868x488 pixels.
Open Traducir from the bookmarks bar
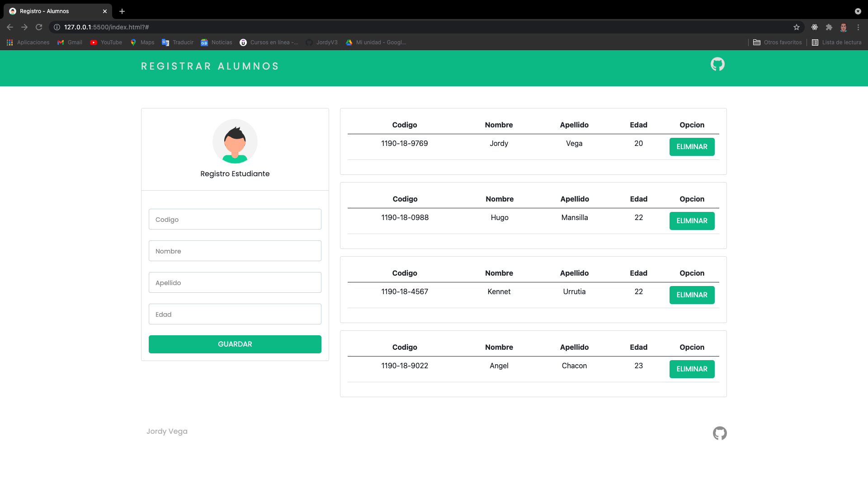click(177, 42)
